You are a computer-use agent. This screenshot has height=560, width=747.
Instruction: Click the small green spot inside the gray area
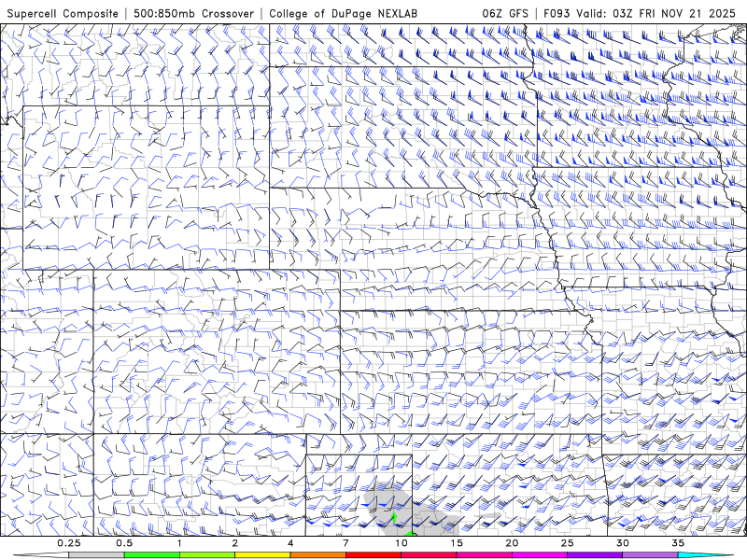click(394, 518)
